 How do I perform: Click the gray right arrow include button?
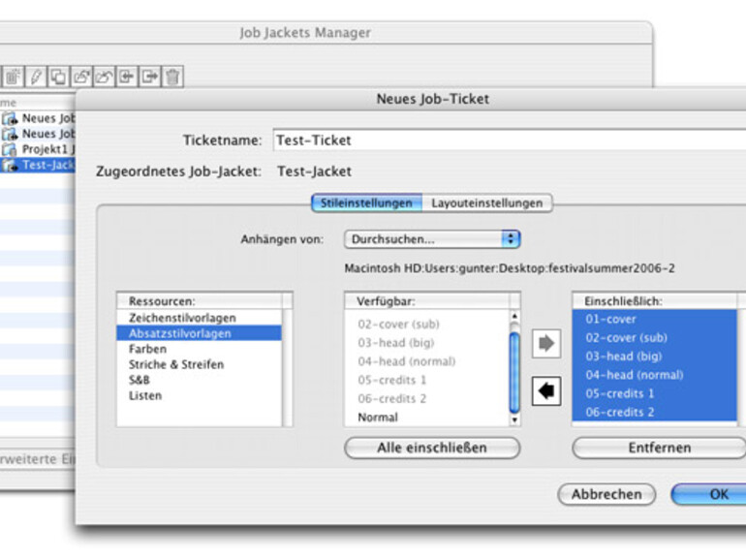click(546, 343)
